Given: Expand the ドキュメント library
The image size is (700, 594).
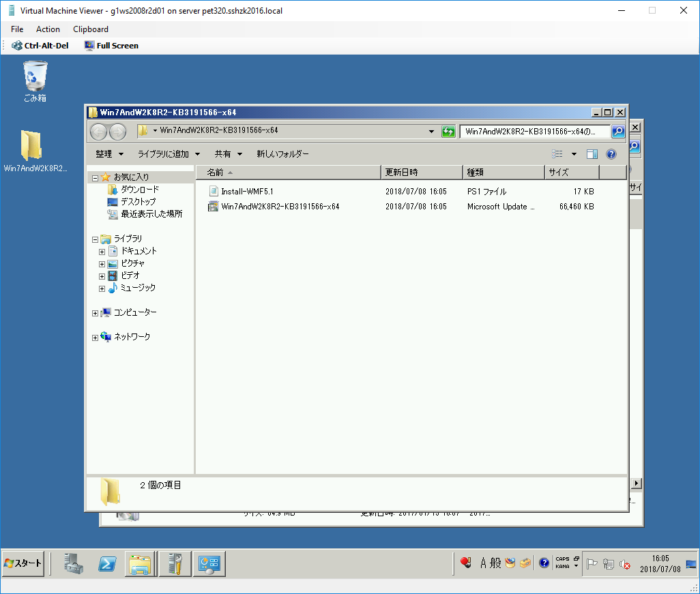Looking at the screenshot, I should pyautogui.click(x=102, y=252).
